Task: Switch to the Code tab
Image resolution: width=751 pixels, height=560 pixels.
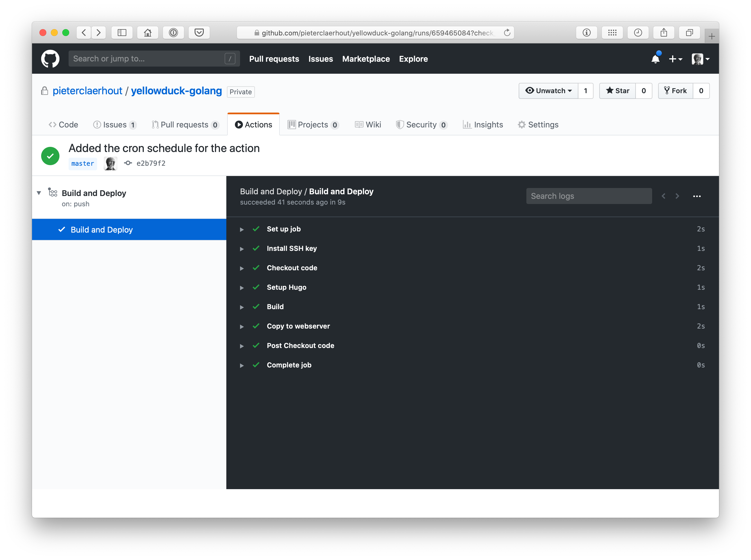Action: pos(63,124)
